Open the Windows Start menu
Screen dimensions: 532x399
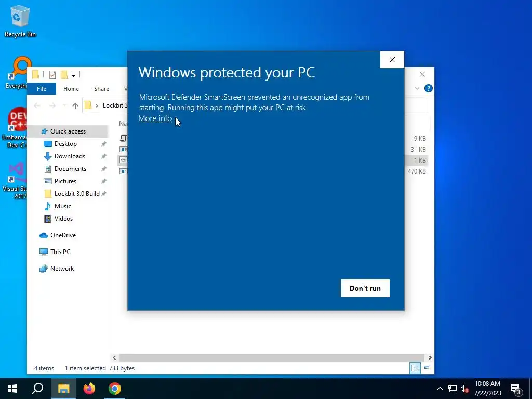click(12, 389)
